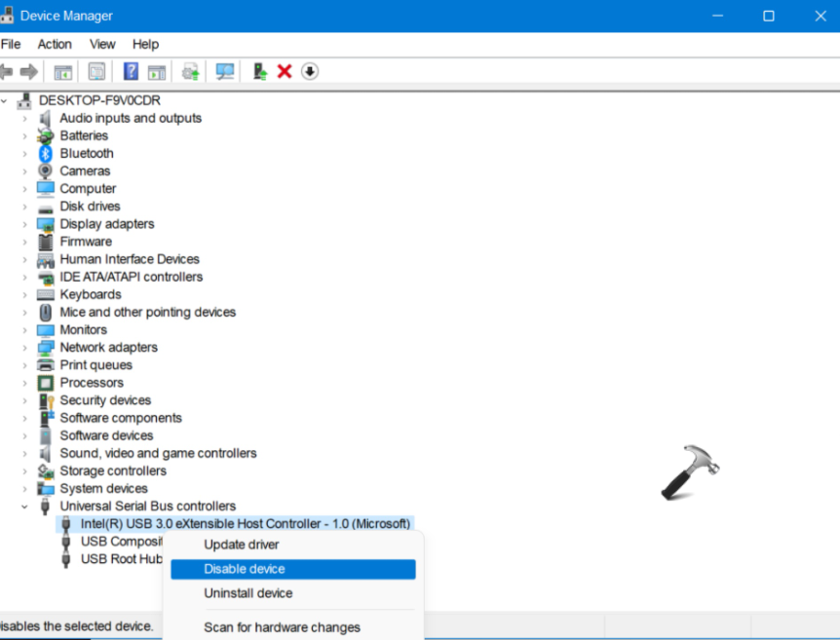Click the red X Uninstall device icon
The width and height of the screenshot is (840, 640).
(x=285, y=71)
